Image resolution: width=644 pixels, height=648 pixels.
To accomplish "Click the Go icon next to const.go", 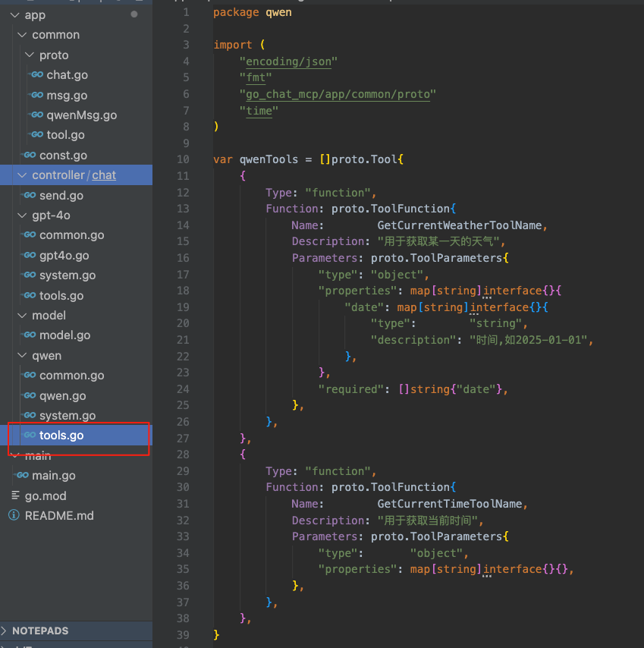I will coord(29,155).
